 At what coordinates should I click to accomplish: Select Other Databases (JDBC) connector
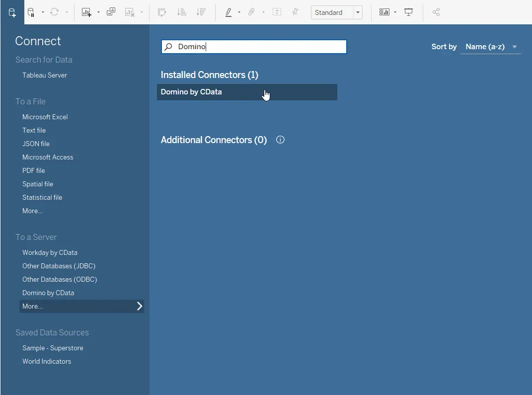59,266
